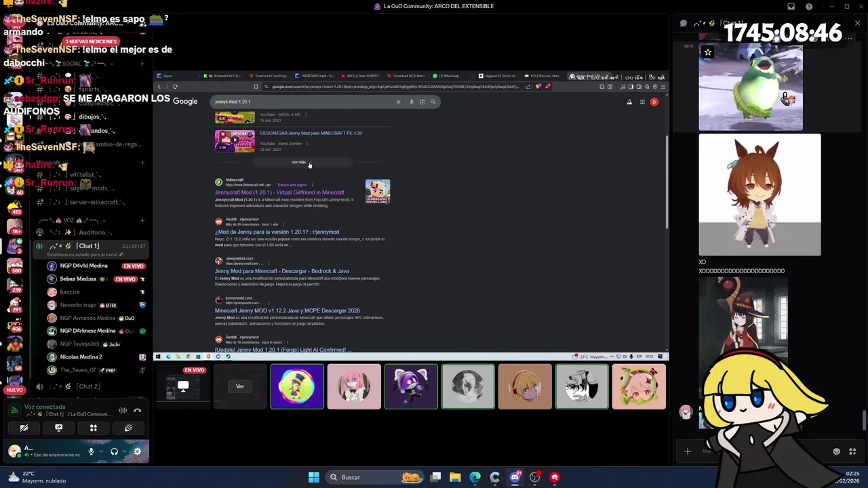Open the taskbar weather widget 22°C

tap(37, 477)
